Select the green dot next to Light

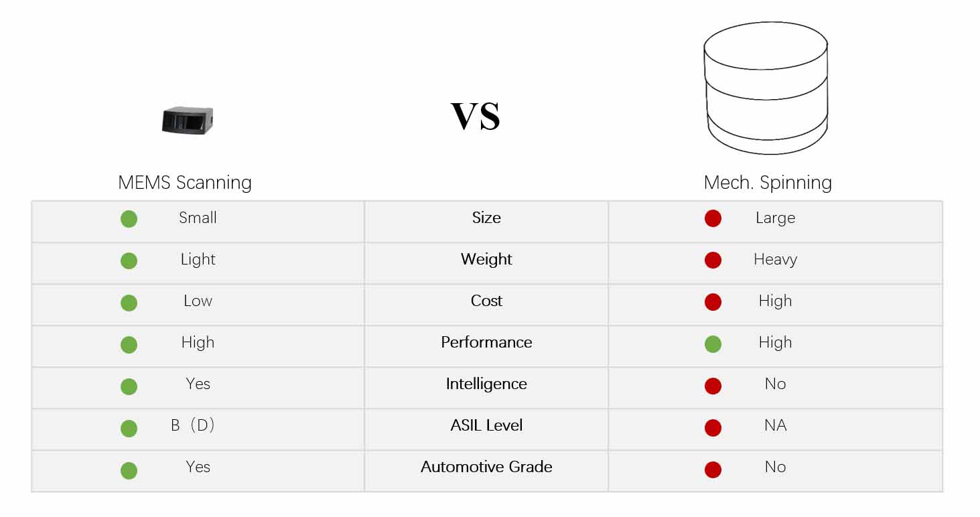tap(129, 261)
